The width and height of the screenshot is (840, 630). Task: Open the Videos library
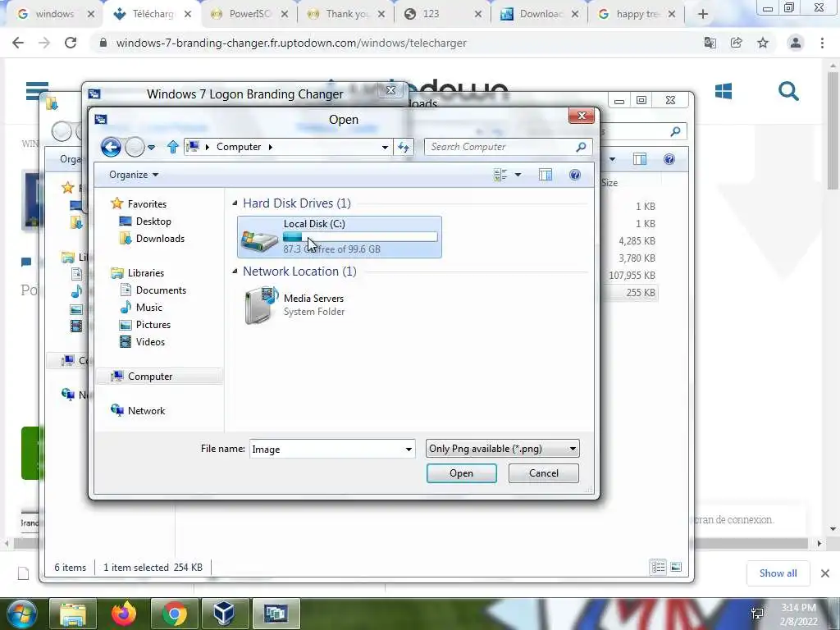pos(149,342)
